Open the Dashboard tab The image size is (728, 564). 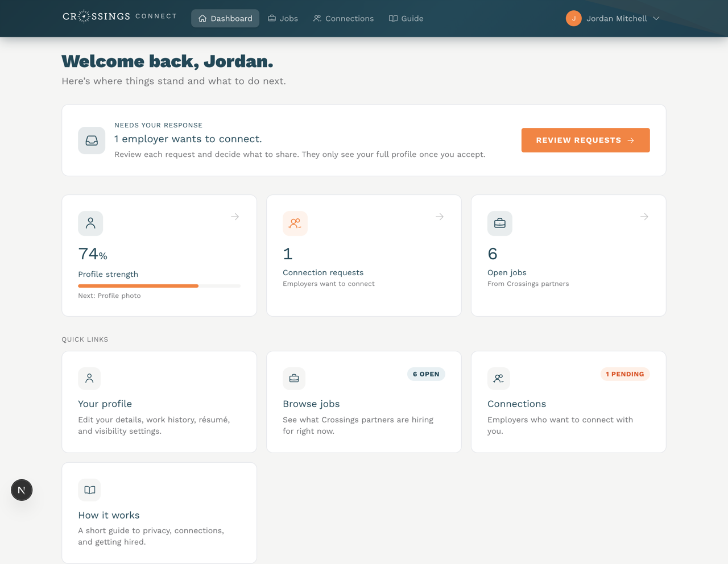[x=225, y=18]
